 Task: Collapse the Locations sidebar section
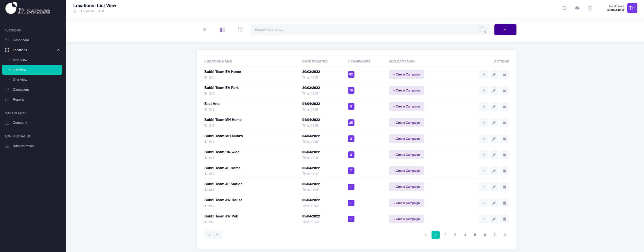coord(32,50)
